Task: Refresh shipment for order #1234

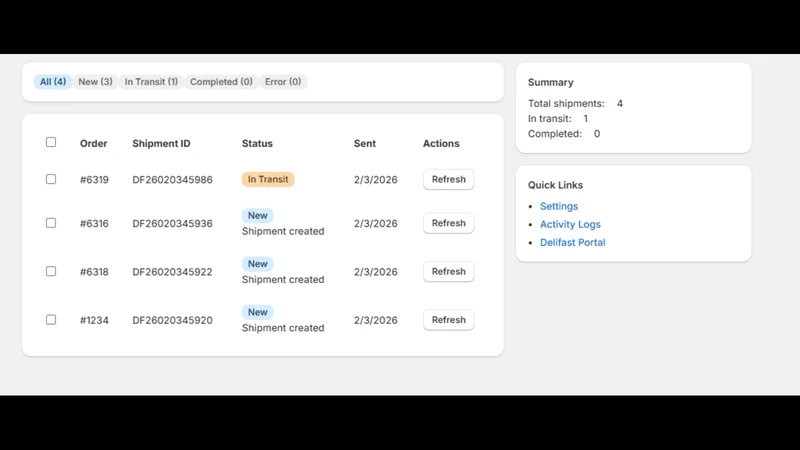Action: (x=448, y=320)
